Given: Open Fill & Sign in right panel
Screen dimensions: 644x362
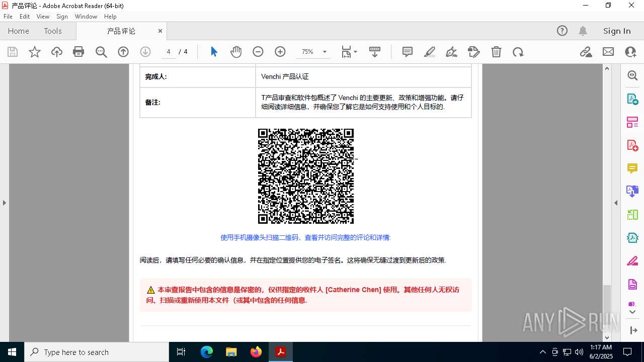Looking at the screenshot, I should pos(632,261).
